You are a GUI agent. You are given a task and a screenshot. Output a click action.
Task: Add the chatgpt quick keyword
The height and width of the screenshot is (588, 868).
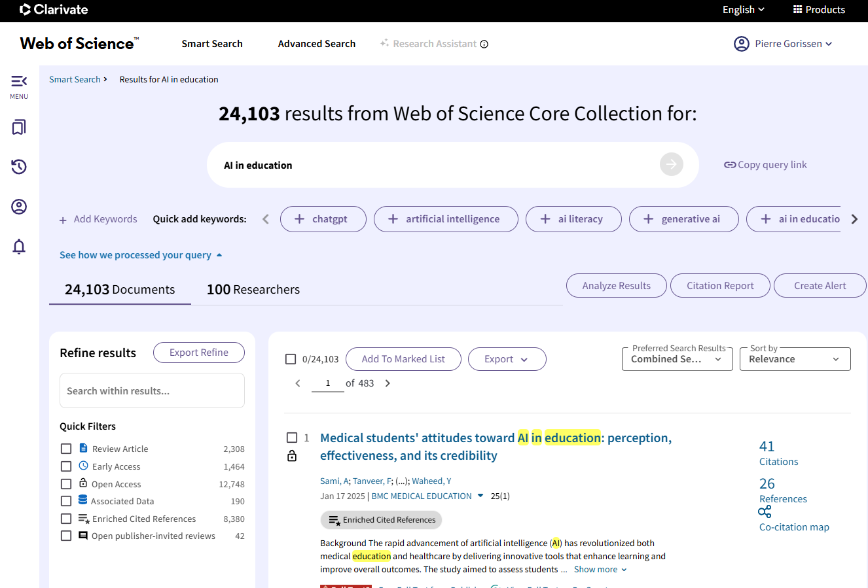323,219
